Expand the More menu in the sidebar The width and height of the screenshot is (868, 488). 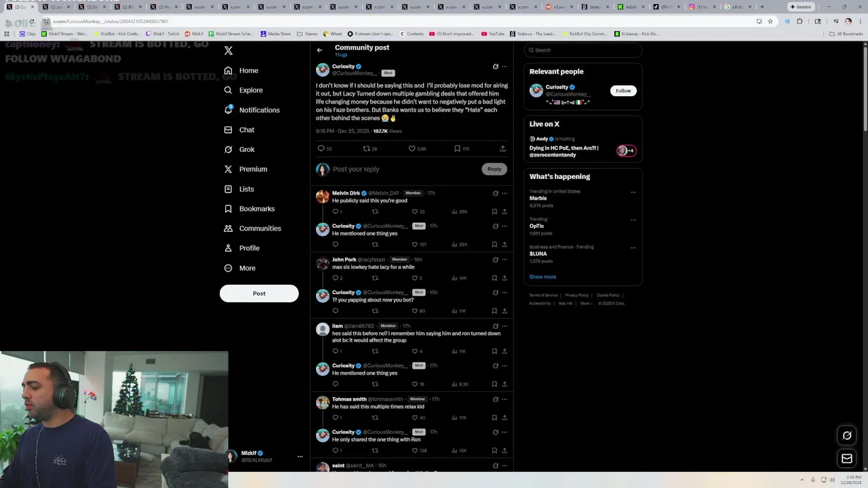click(240, 268)
